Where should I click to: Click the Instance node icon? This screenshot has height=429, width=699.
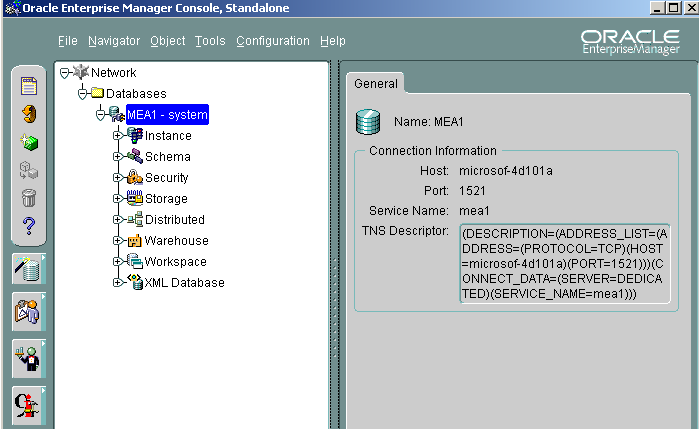pos(135,135)
